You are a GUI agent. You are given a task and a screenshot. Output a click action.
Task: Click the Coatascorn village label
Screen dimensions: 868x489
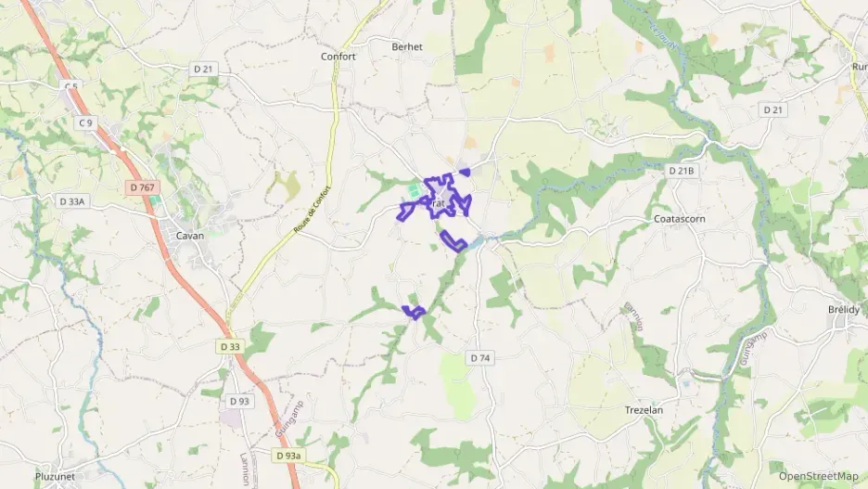click(679, 219)
